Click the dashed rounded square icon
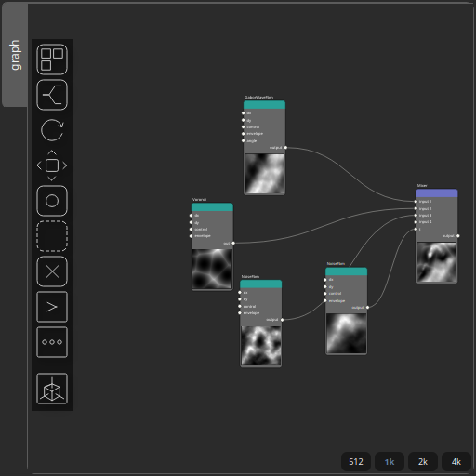 pos(52,236)
